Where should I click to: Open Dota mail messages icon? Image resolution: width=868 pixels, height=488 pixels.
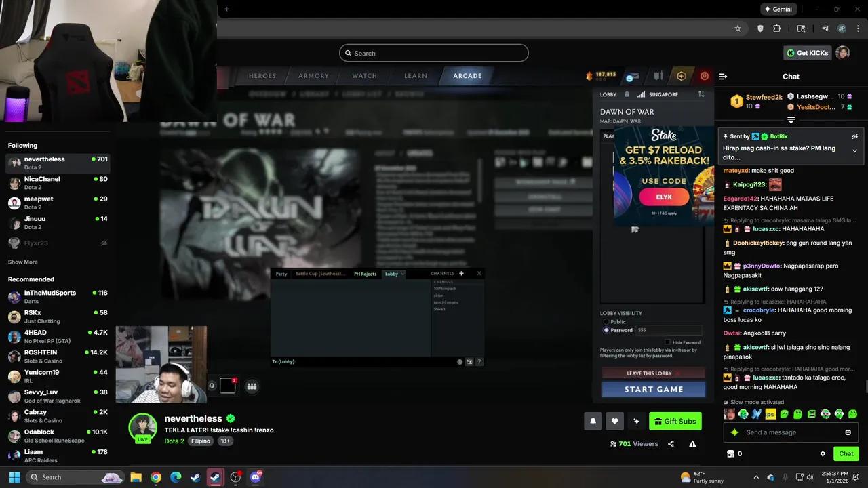pyautogui.click(x=633, y=77)
